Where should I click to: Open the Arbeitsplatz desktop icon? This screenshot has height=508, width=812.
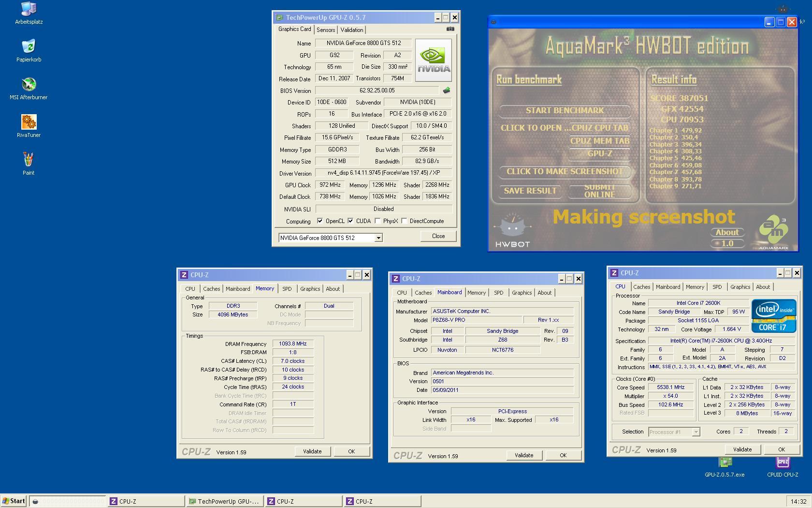tap(29, 13)
